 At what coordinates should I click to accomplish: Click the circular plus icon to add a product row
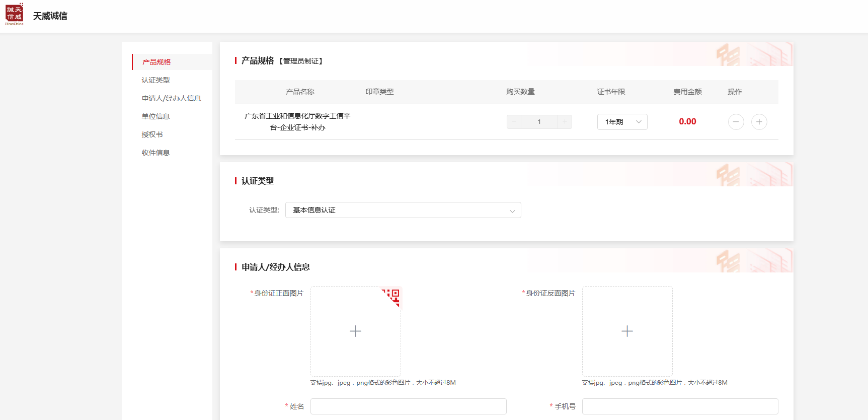point(759,122)
